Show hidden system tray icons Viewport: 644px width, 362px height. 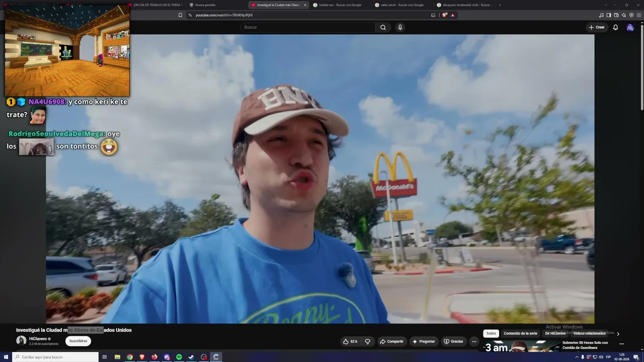(577, 357)
